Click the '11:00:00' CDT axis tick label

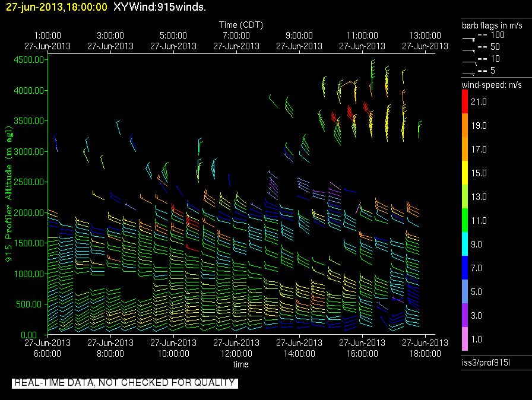click(x=362, y=36)
